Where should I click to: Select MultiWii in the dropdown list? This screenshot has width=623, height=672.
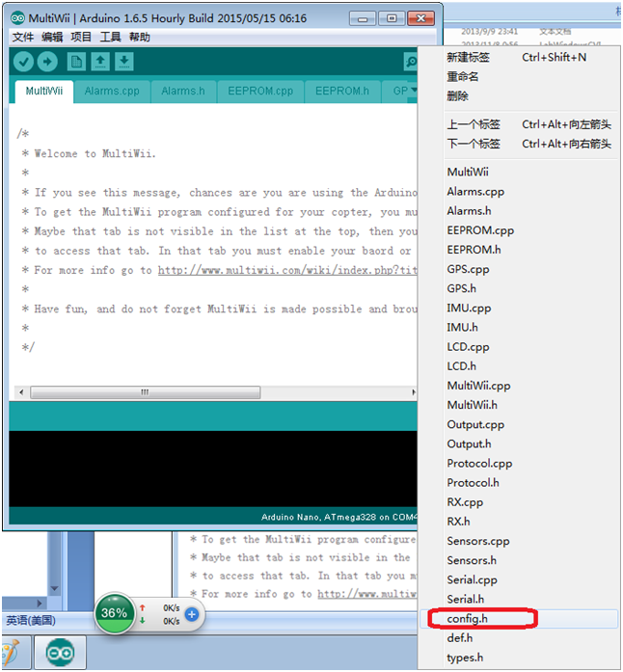(519, 173)
